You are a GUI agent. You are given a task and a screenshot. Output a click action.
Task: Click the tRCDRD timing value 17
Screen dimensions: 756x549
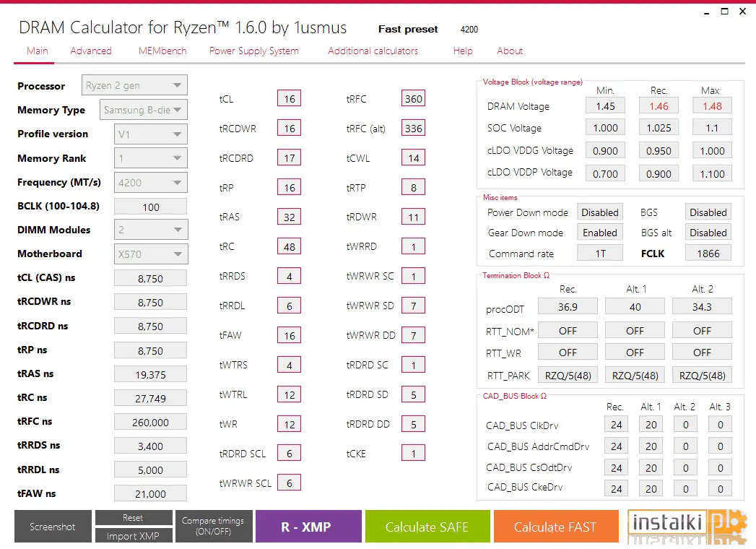(290, 158)
